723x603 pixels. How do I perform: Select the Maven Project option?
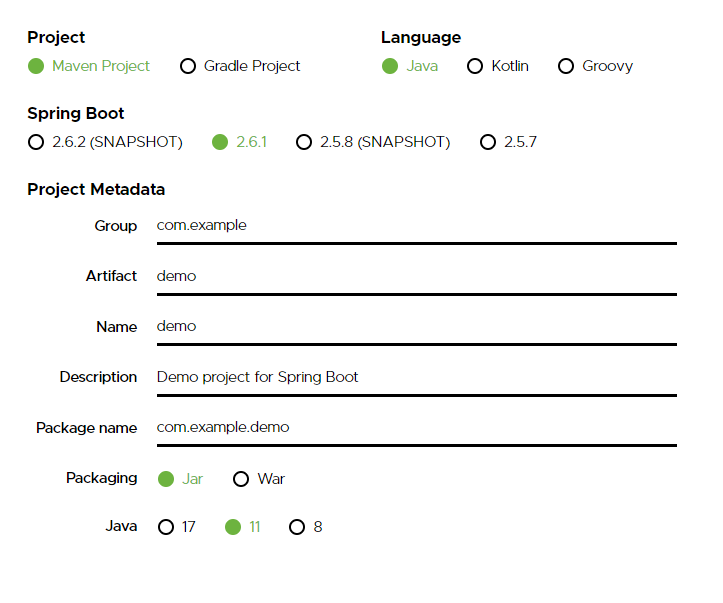pyautogui.click(x=36, y=66)
